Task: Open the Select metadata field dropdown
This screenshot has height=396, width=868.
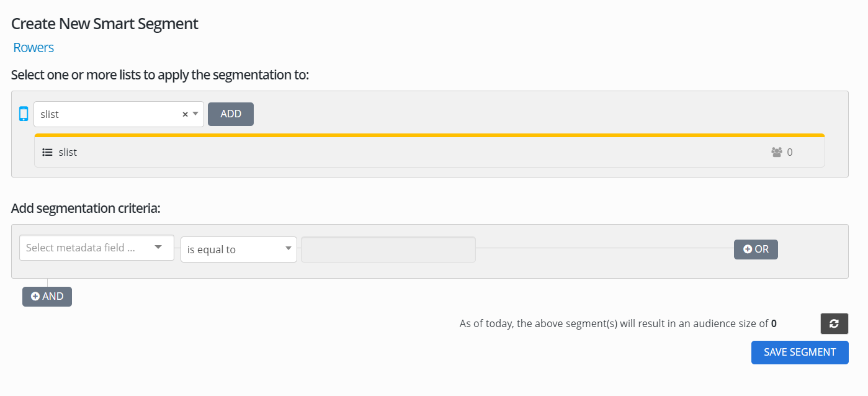Action: [x=96, y=248]
